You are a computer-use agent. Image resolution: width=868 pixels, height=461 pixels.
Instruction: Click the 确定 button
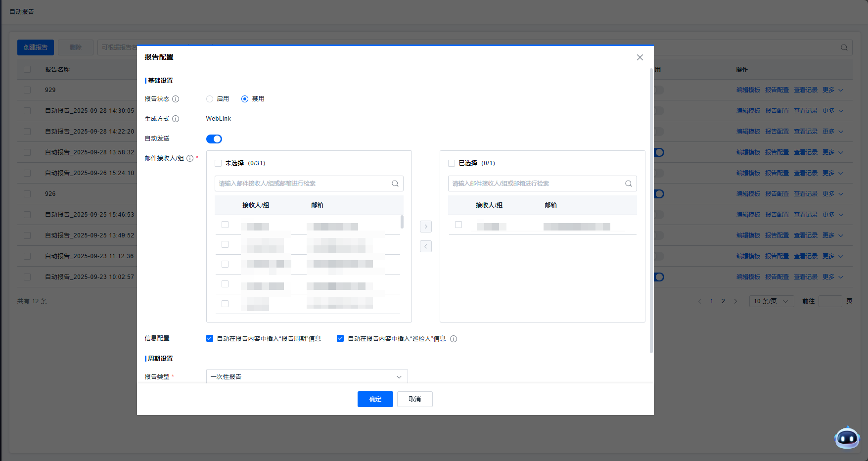pyautogui.click(x=375, y=399)
